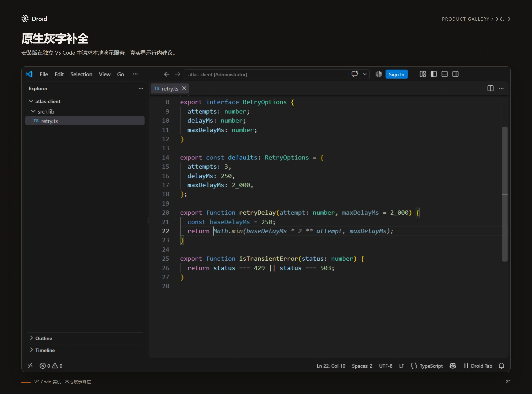Viewport: 532px width, 394px height.
Task: Open the File menu
Action: point(44,74)
